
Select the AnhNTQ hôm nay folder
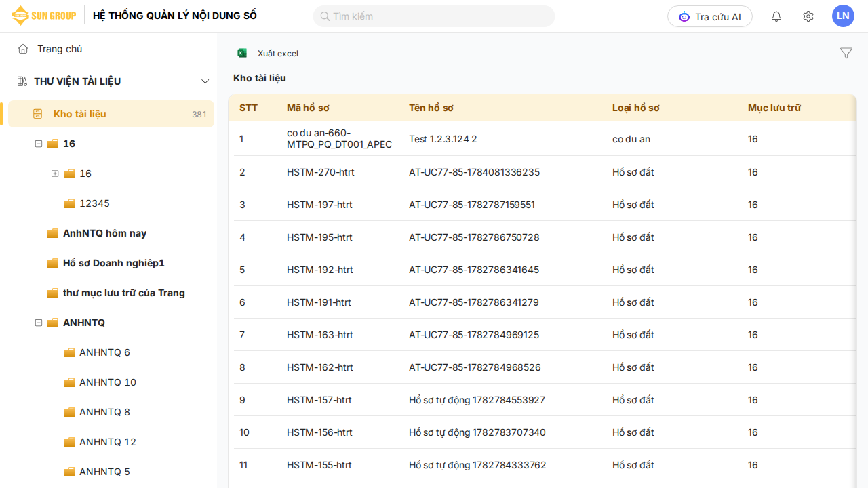[x=105, y=233]
